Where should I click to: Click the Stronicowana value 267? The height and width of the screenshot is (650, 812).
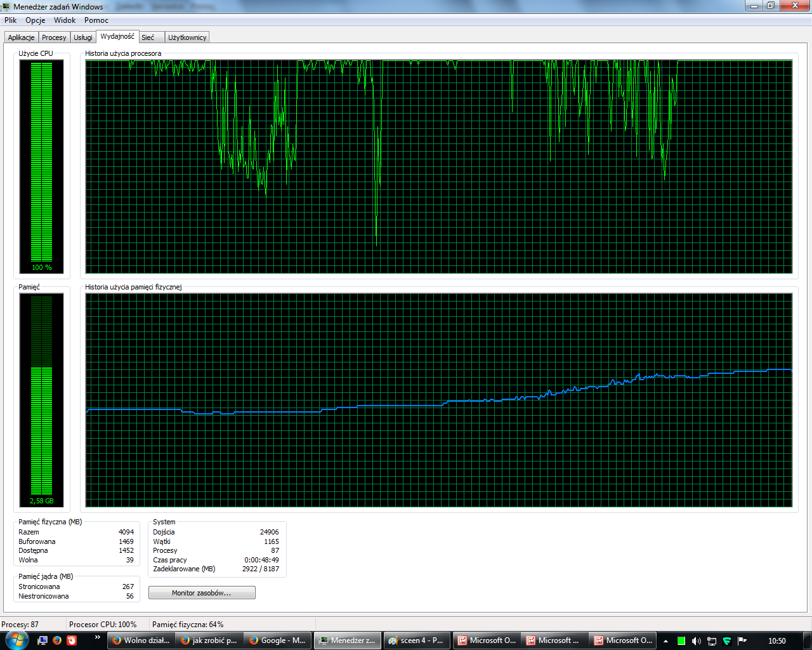[128, 587]
